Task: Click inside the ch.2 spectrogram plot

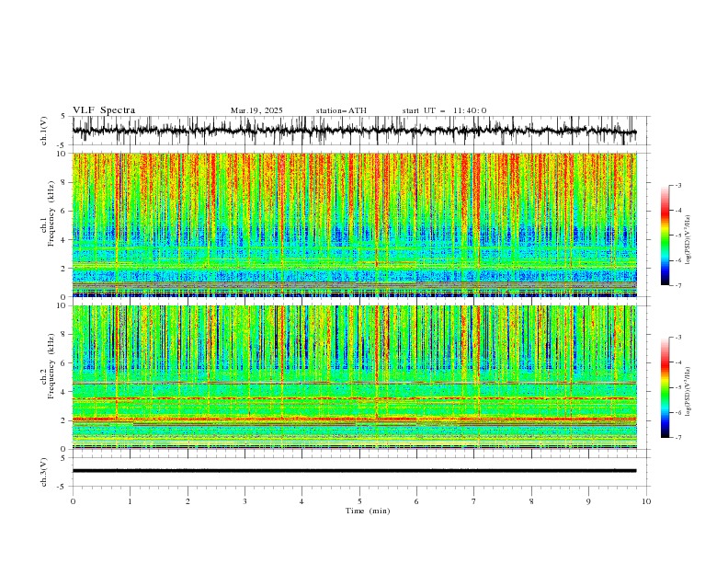Action: click(x=354, y=377)
